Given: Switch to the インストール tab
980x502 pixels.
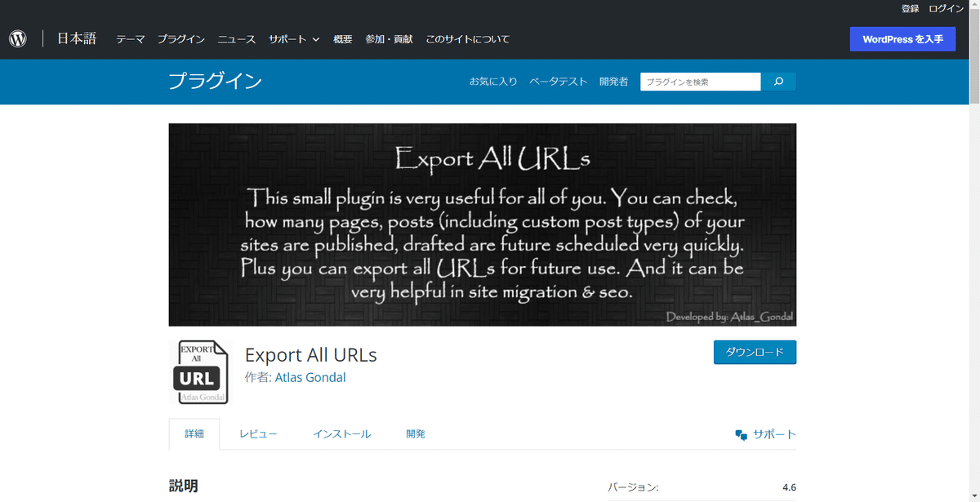Looking at the screenshot, I should point(341,433).
